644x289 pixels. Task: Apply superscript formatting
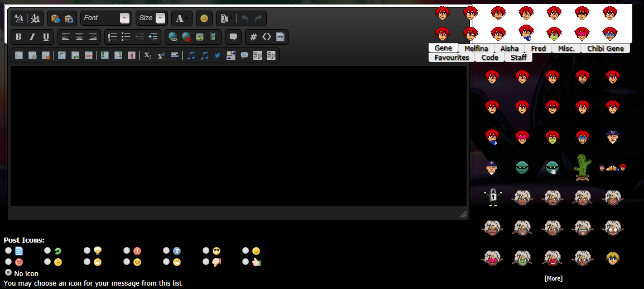(161, 55)
